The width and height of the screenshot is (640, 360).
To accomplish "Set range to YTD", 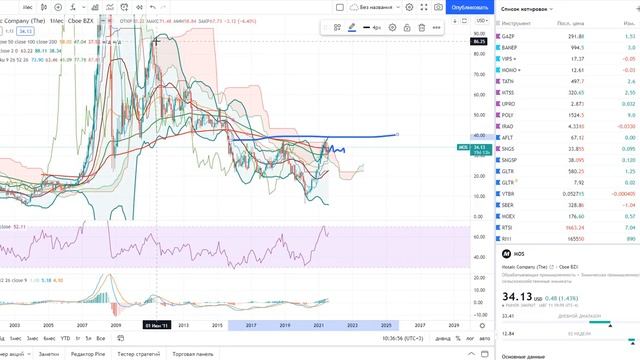I will pos(65,338).
